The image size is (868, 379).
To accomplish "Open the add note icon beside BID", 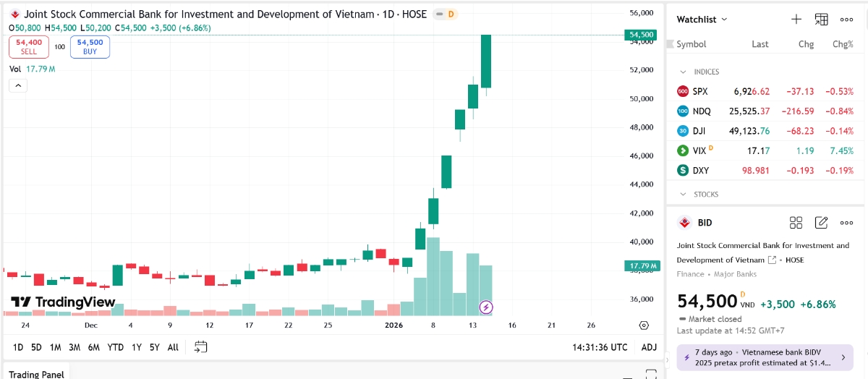I will (x=821, y=223).
